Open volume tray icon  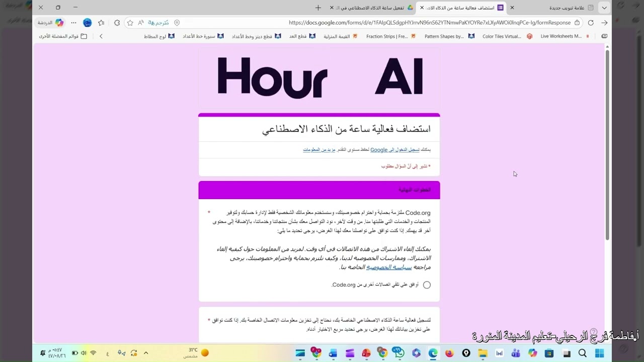84,353
